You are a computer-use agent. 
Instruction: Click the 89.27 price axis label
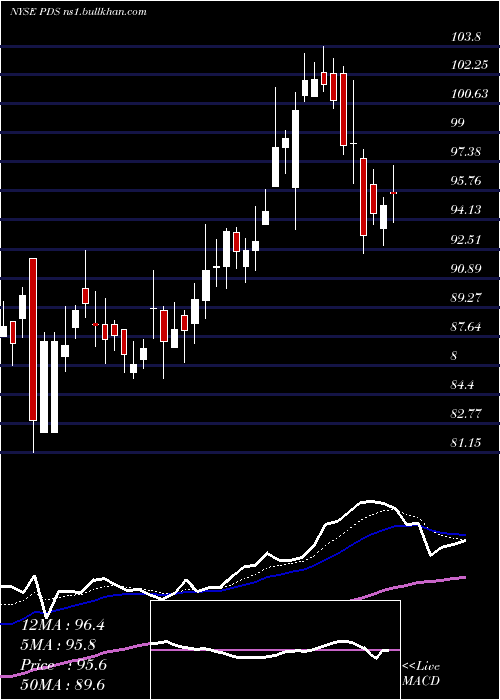point(466,298)
